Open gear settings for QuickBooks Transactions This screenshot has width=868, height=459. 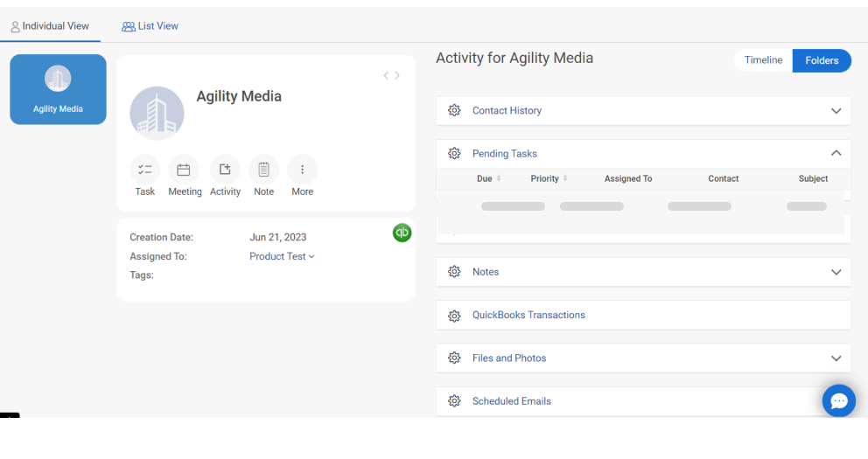pos(454,316)
